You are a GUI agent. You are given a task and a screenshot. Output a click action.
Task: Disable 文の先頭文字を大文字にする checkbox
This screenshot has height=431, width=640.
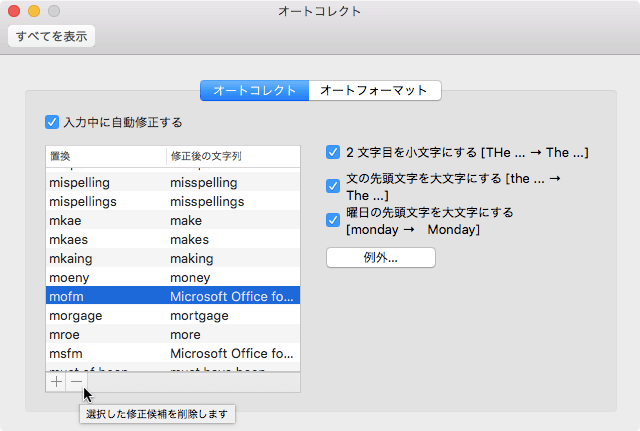point(333,186)
